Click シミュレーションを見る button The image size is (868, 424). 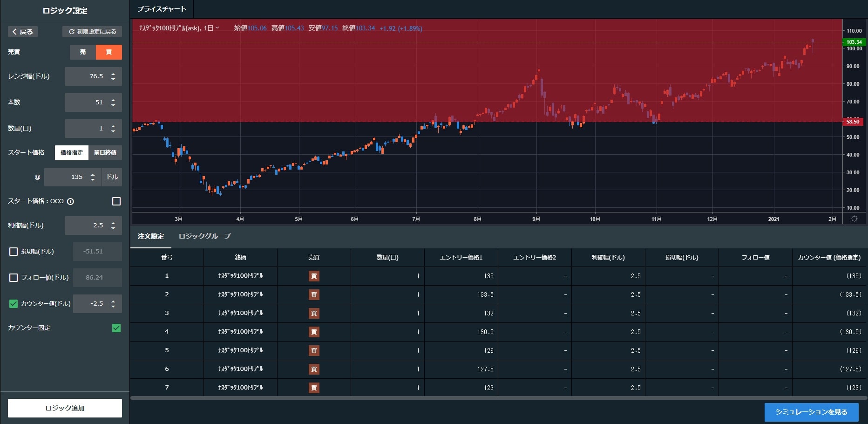812,412
